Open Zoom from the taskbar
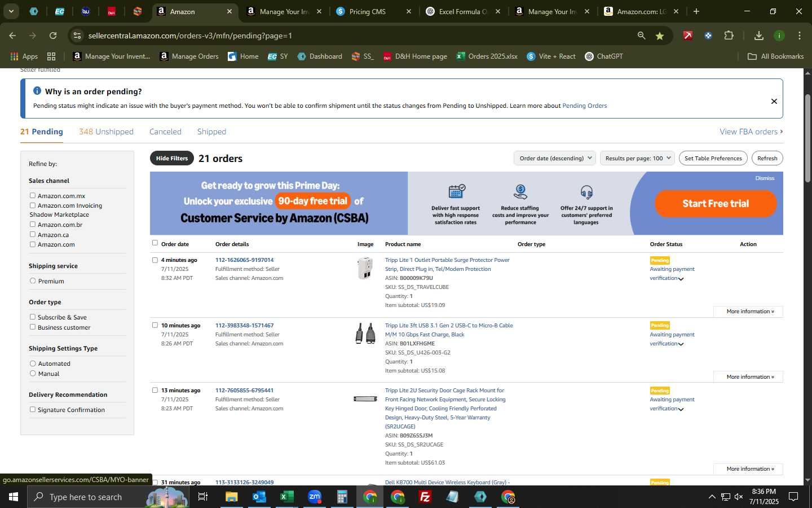The width and height of the screenshot is (812, 508). pos(314,497)
